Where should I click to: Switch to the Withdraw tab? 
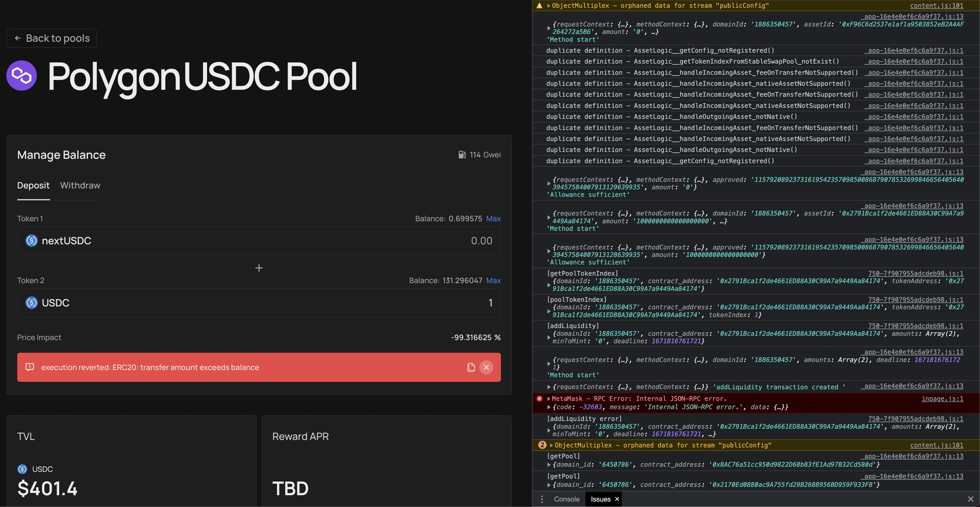click(80, 185)
